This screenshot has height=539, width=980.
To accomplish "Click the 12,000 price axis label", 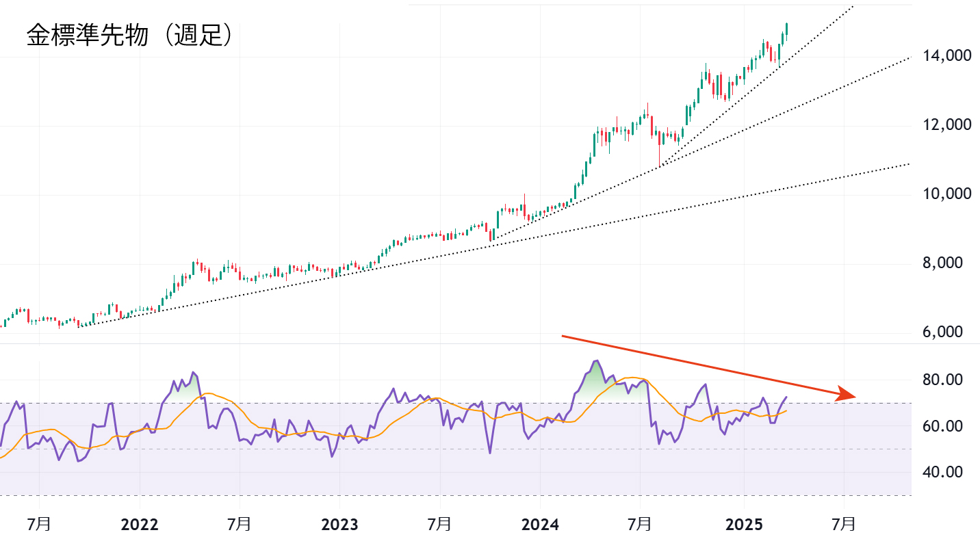I will pyautogui.click(x=946, y=125).
